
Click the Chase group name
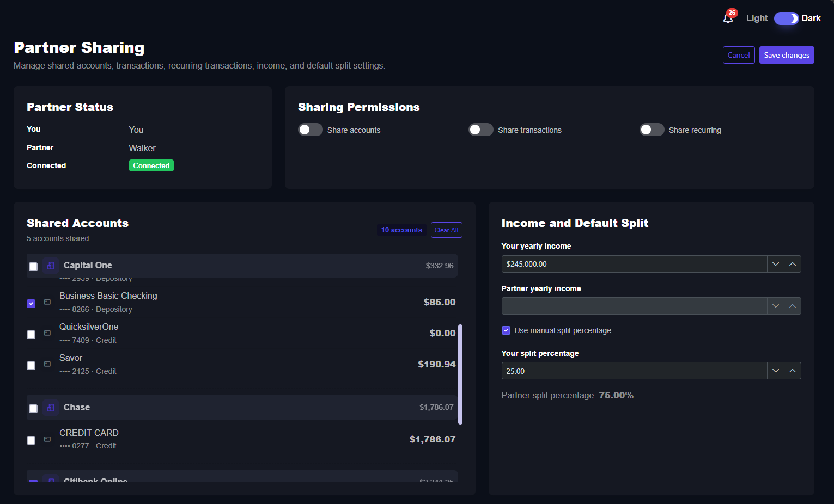coord(77,407)
